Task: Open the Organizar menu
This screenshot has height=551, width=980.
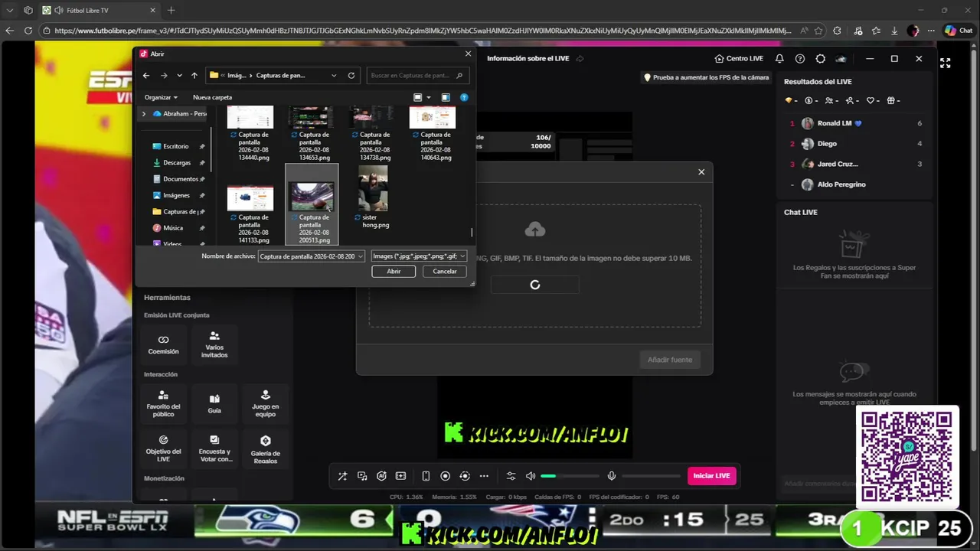Action: (x=161, y=97)
